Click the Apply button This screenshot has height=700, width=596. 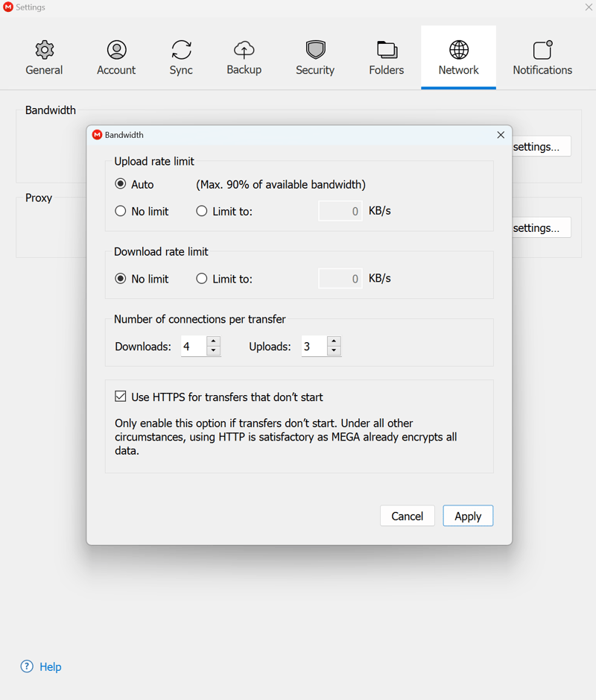[x=468, y=516]
